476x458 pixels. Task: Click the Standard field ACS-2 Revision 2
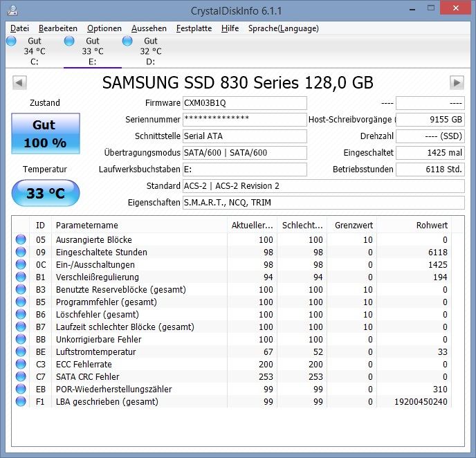[324, 186]
